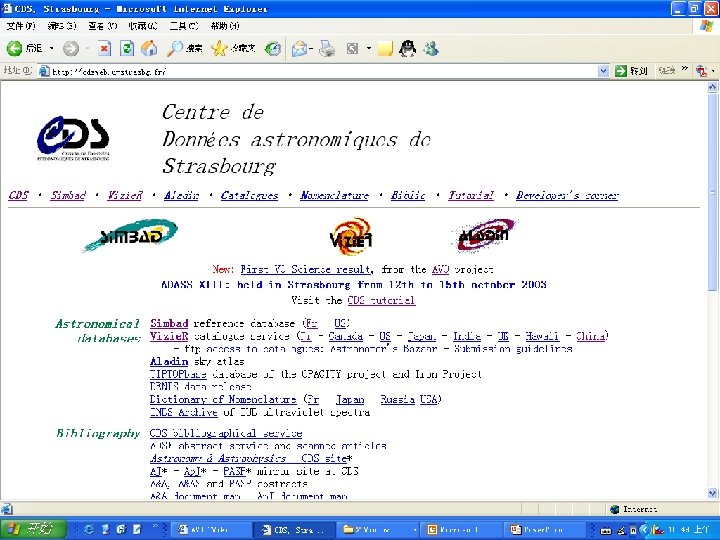
Task: Open the Simbad logo image
Action: [130, 235]
